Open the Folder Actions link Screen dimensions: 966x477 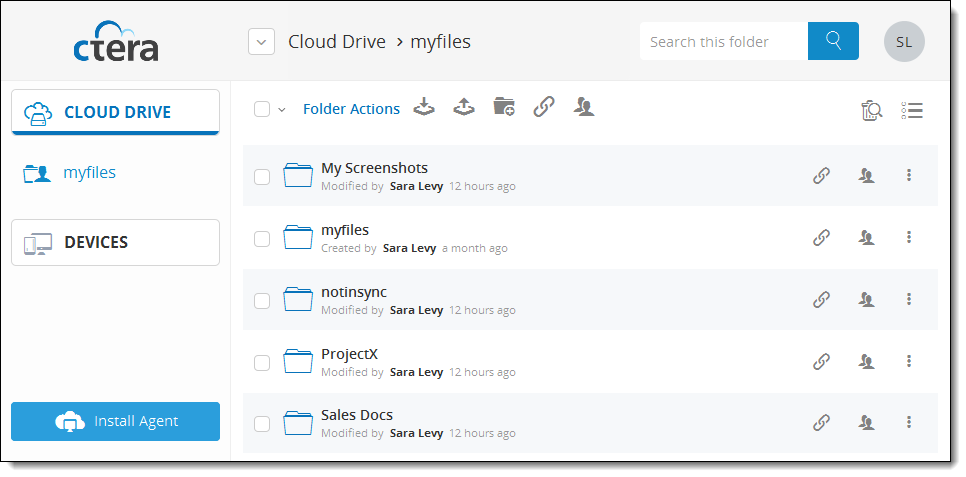point(351,109)
